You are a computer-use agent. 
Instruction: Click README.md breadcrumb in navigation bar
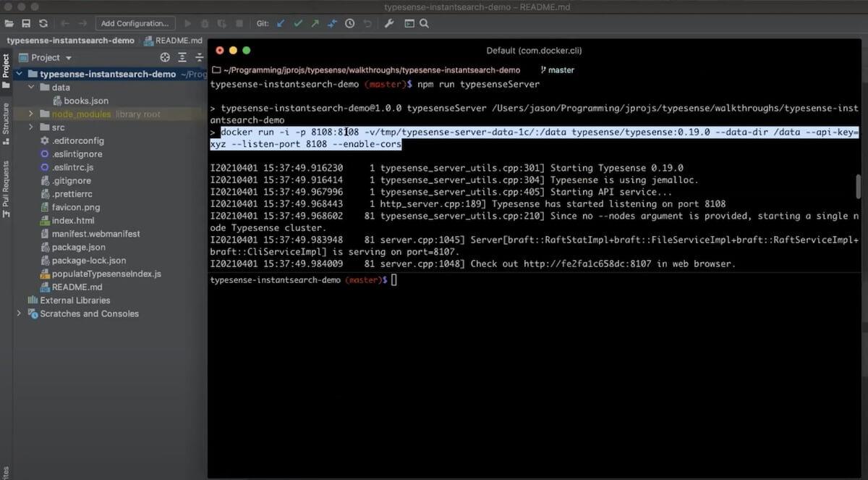(174, 41)
